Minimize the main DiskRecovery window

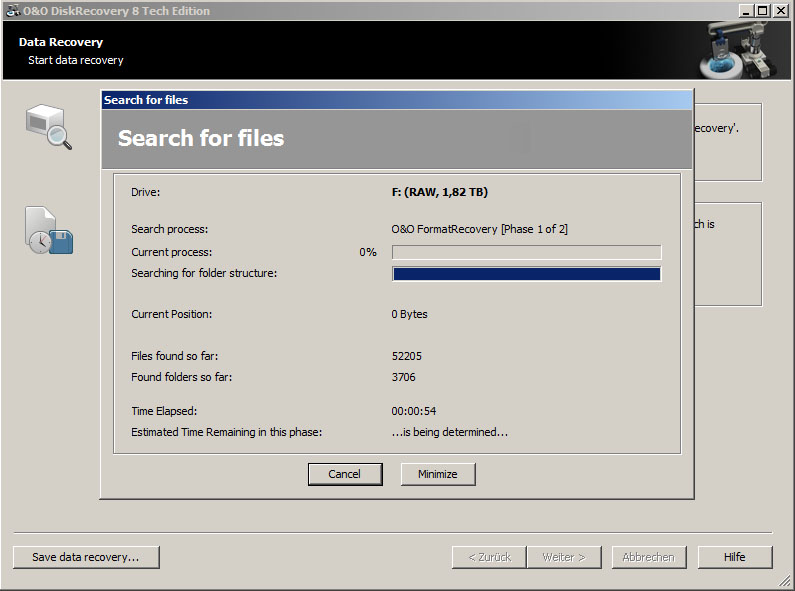[745, 10]
